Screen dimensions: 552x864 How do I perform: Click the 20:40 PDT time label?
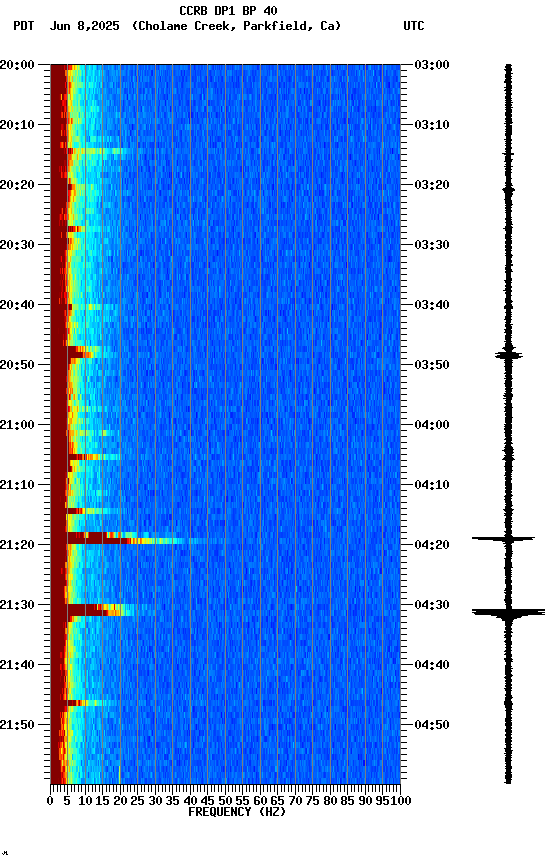[x=17, y=305]
